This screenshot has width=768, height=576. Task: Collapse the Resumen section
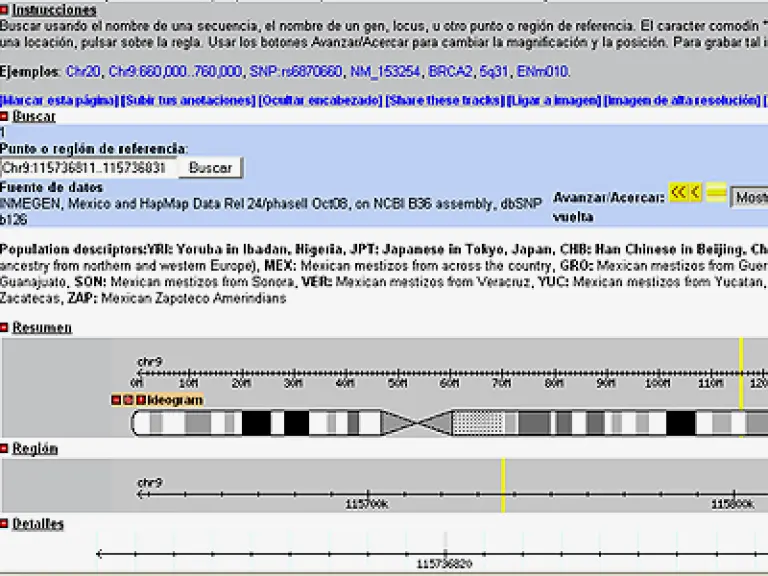coord(5,328)
